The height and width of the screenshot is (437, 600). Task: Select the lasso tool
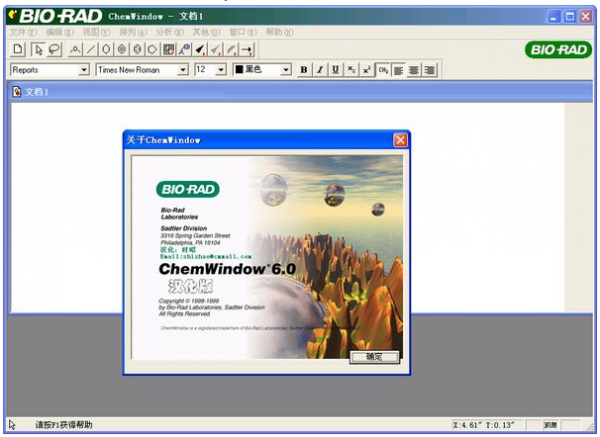[54, 49]
